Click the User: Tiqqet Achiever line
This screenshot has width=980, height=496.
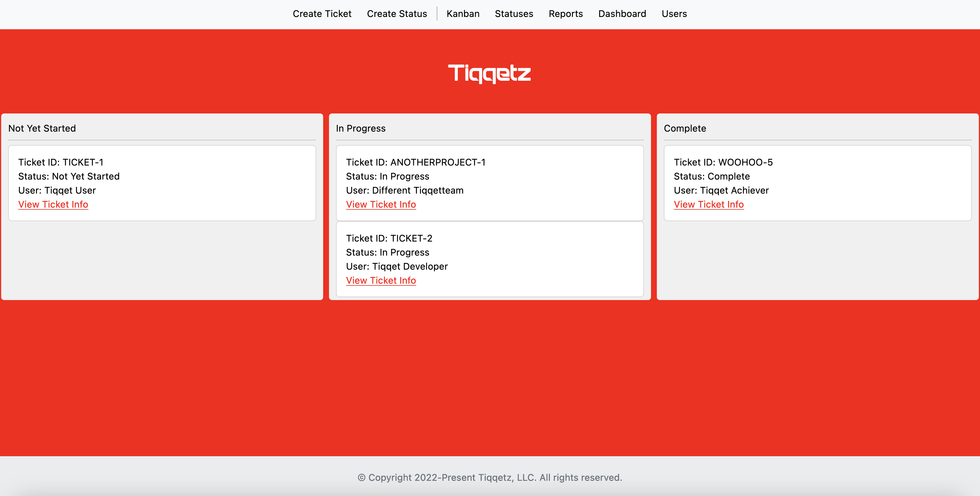[721, 190]
